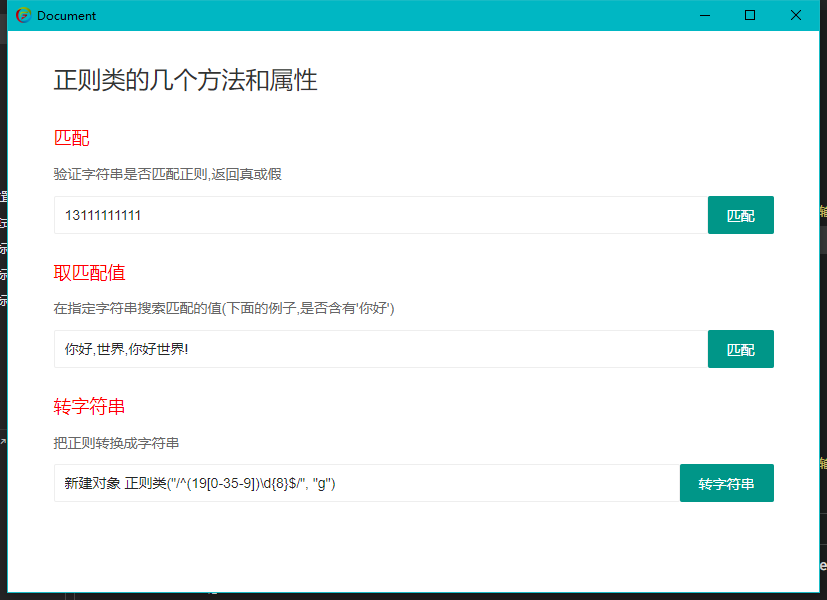This screenshot has height=600, width=827.
Task: Click the red 取匹配值 section heading
Action: coord(90,273)
